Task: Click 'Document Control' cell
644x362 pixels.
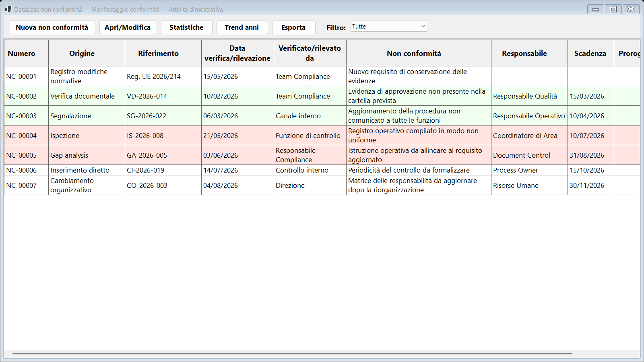Action: (529, 155)
